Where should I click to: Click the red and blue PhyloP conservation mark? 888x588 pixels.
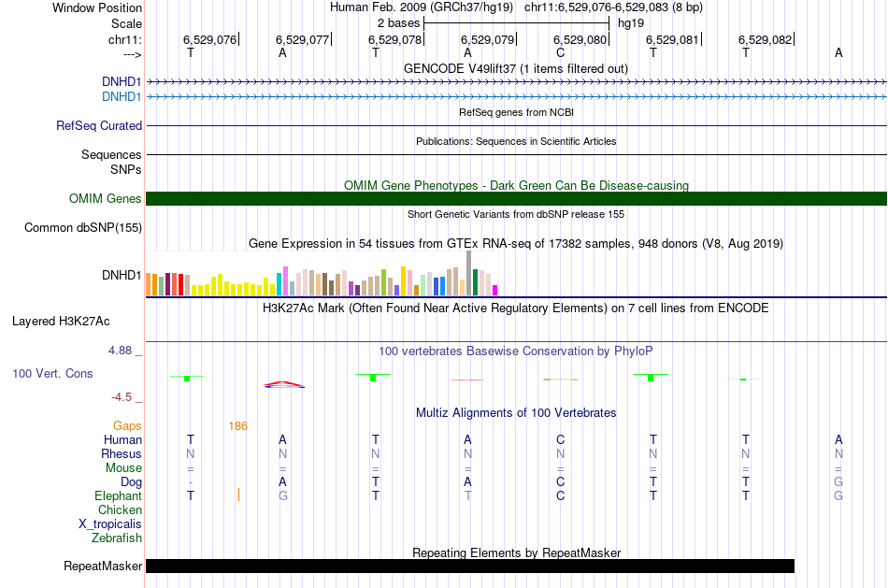coord(284,384)
